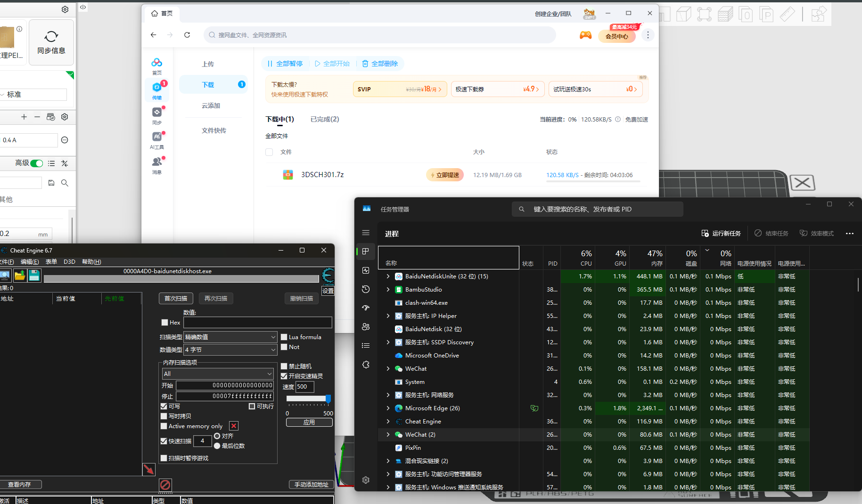Open the 扫描类型 scan type dropdown
The image size is (862, 504).
[230, 337]
